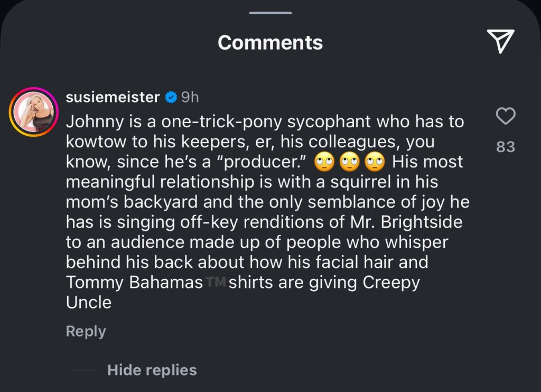View the 83 likes count
This screenshot has width=541, height=392.
coord(506,146)
